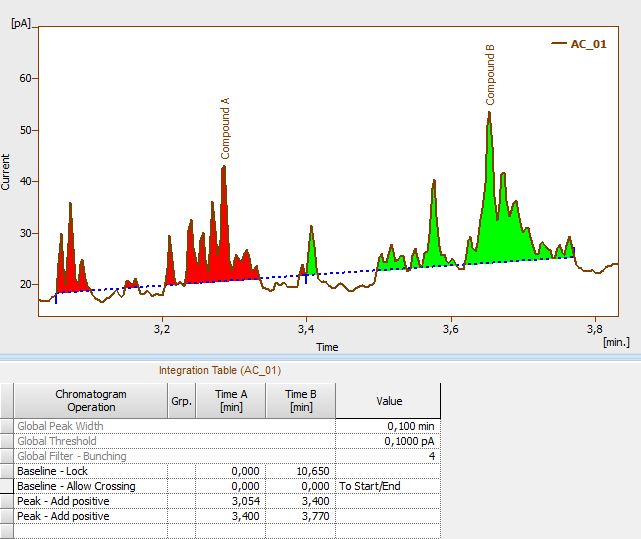Image resolution: width=641 pixels, height=539 pixels.
Task: Click the Value column header
Action: pyautogui.click(x=388, y=401)
